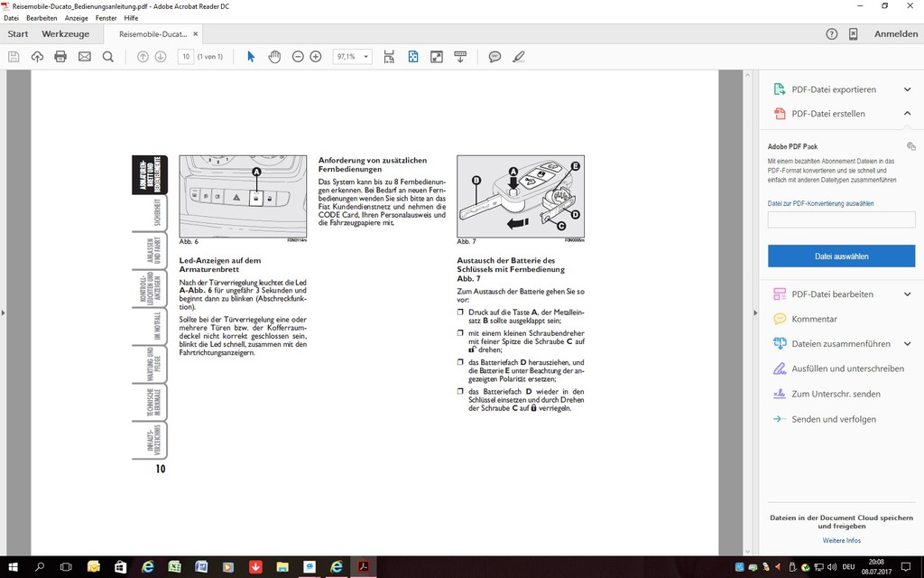This screenshot has height=578, width=924.
Task: Open the Fenster menu
Action: pos(106,18)
